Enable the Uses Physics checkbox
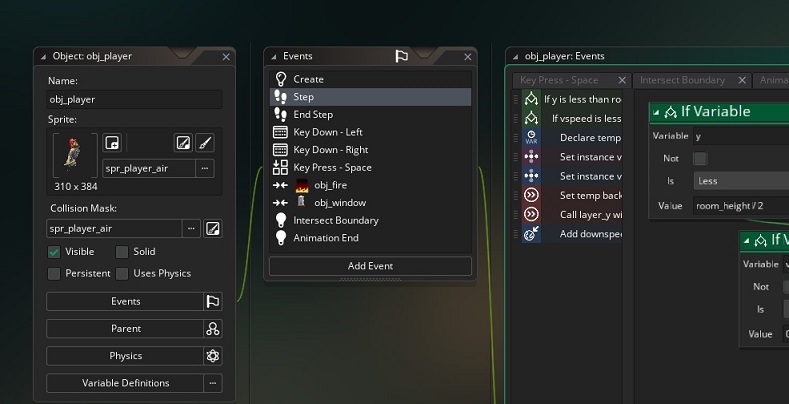The image size is (789, 404). click(122, 273)
